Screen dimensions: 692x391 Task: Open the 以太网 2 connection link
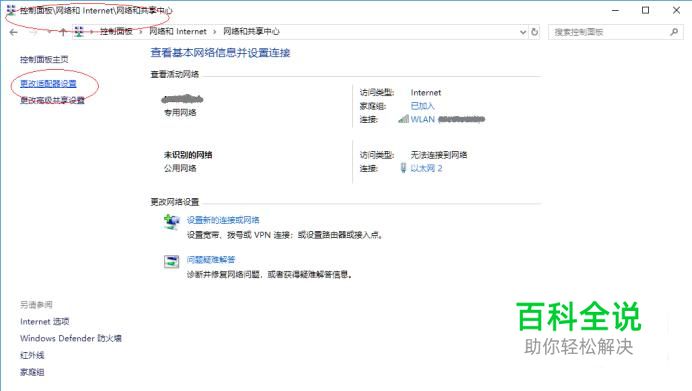pyautogui.click(x=426, y=168)
